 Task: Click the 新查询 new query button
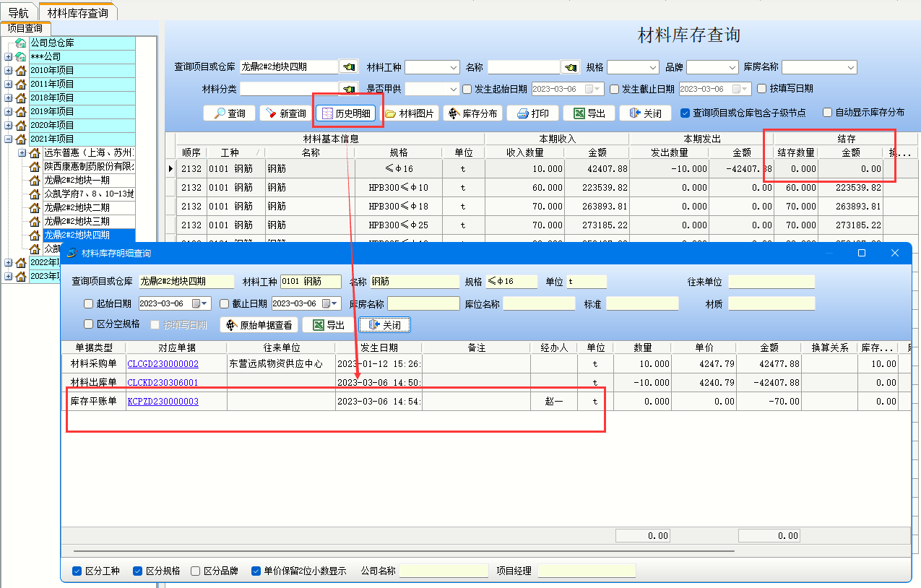point(286,113)
